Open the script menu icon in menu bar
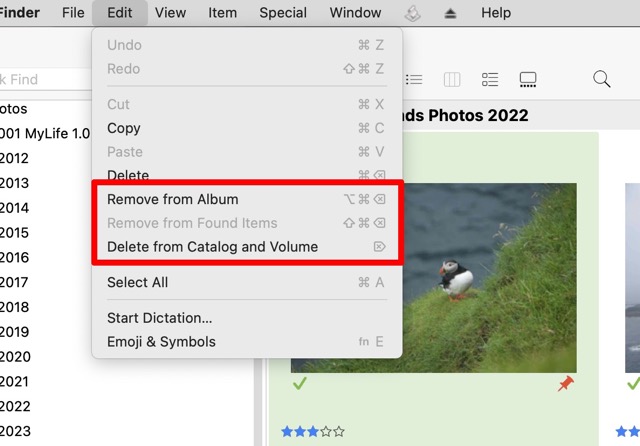 tap(413, 13)
